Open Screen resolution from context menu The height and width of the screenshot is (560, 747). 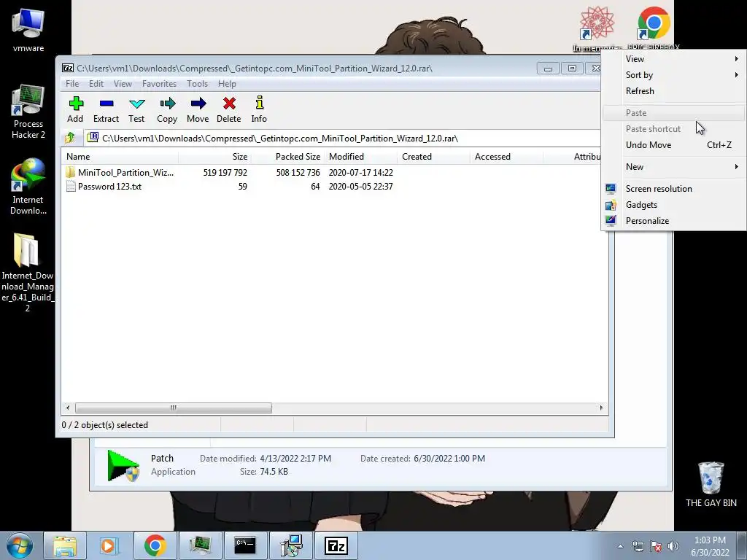[673, 189]
